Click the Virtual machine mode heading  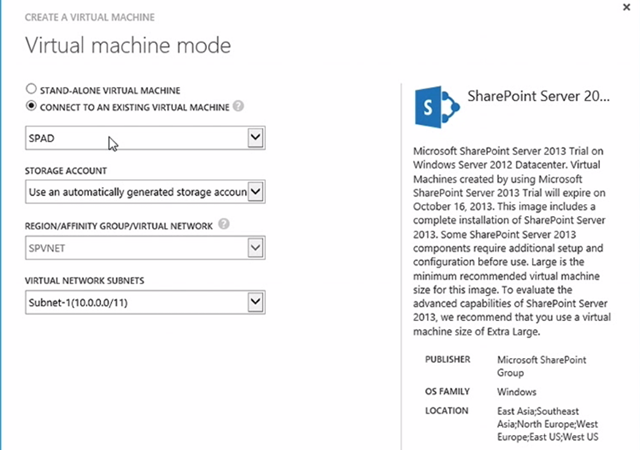(x=128, y=45)
